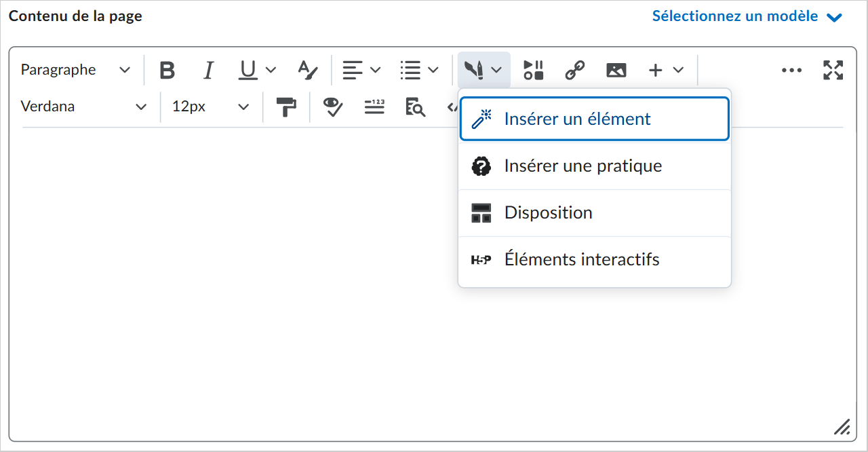868x452 pixels.
Task: Expand list options chevron
Action: click(433, 70)
